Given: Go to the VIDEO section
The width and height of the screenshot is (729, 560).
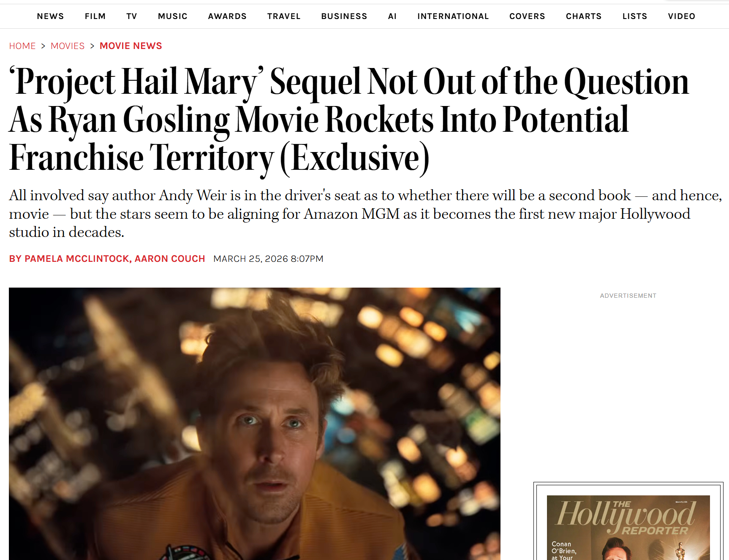Looking at the screenshot, I should [x=682, y=16].
